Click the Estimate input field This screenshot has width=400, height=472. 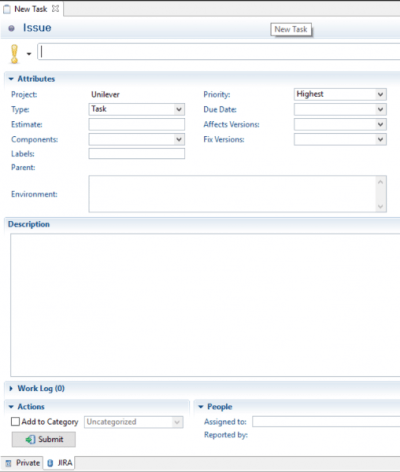coord(137,124)
